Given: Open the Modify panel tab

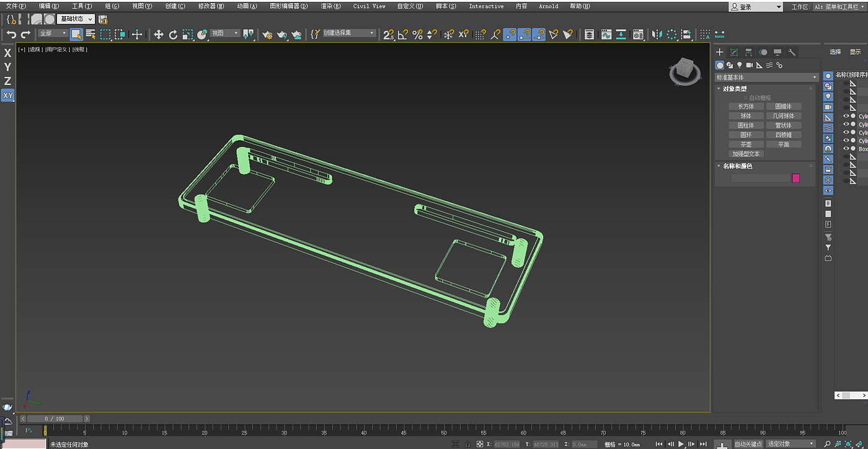Looking at the screenshot, I should [x=734, y=53].
